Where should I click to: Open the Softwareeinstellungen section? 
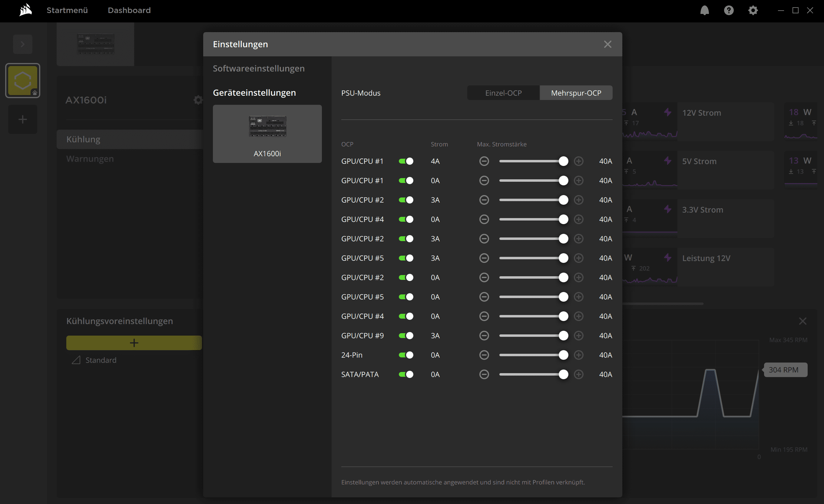259,68
